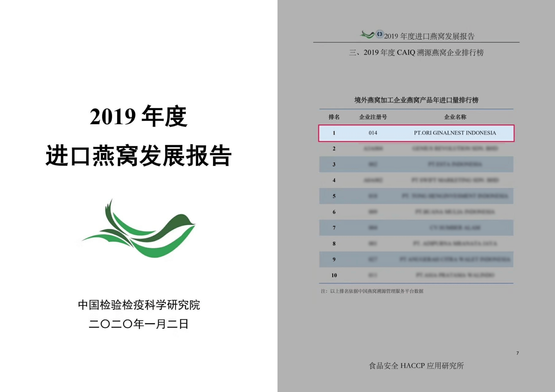Click the round blue badge in header
Image resolution: width=555 pixels, height=392 pixels.
380,34
